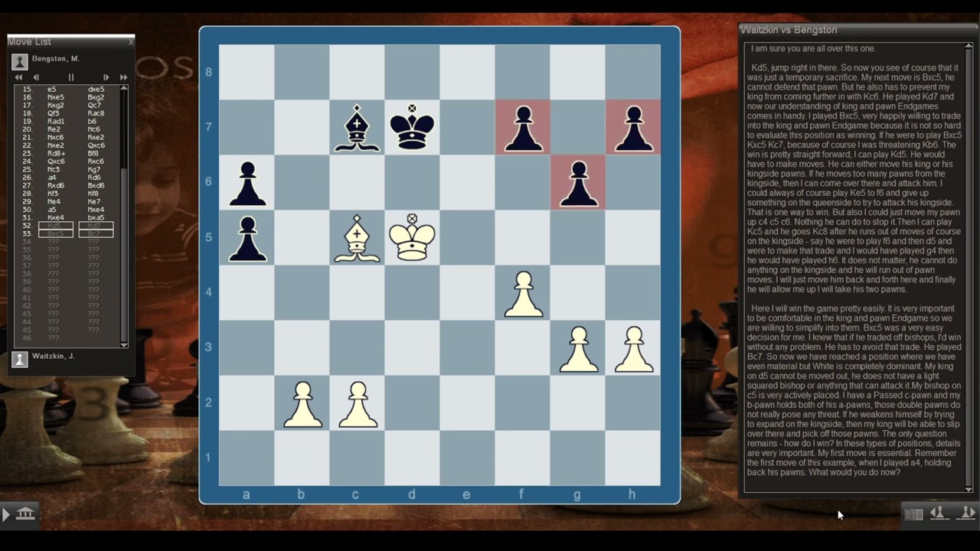The width and height of the screenshot is (980, 551).
Task: Go to next lesson pawn arrow icon
Action: click(x=966, y=514)
